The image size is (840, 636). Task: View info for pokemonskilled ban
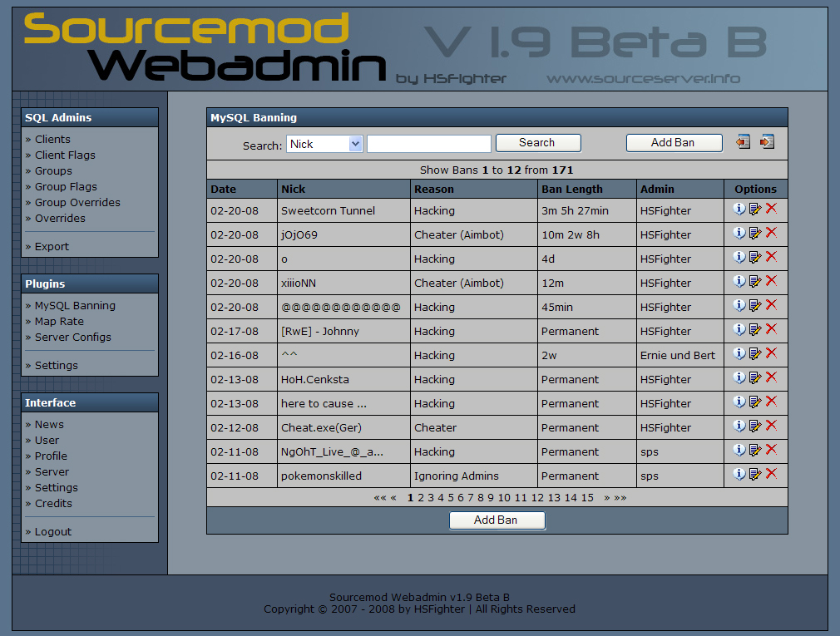(x=739, y=474)
